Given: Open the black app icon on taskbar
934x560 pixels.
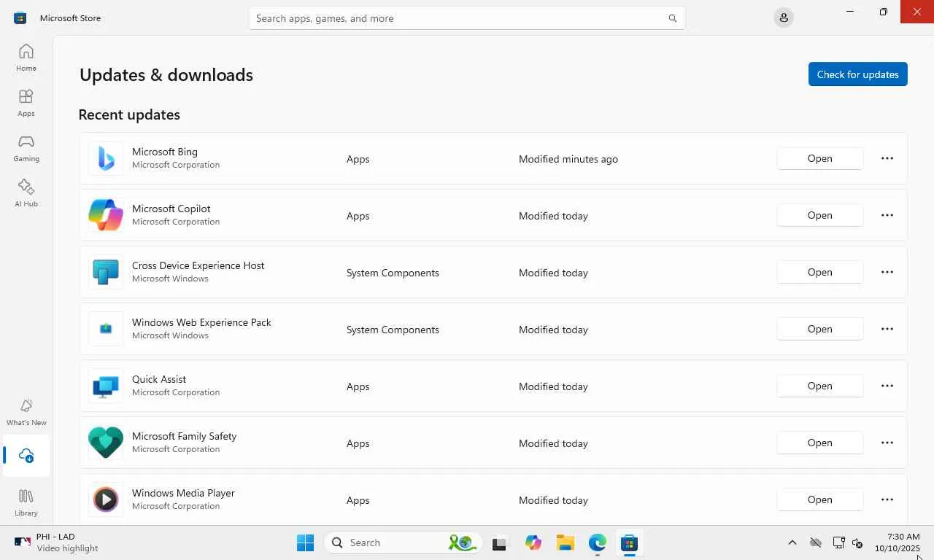Looking at the screenshot, I should 499,542.
